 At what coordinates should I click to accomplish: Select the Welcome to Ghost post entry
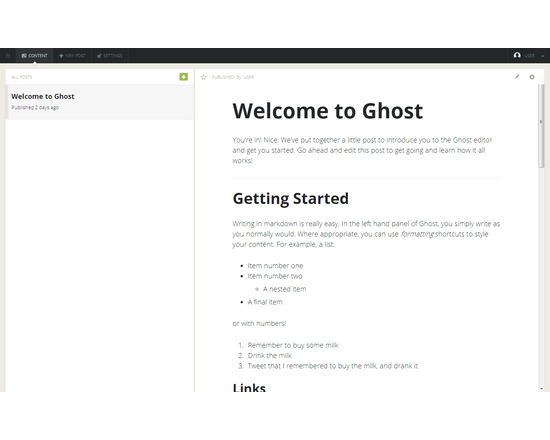pyautogui.click(x=100, y=102)
